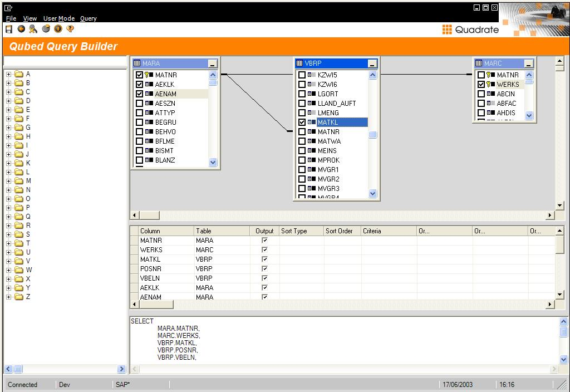Click the Save floppy disk toolbar icon
Viewport: 570px width, 392px height.
pyautogui.click(x=9, y=29)
